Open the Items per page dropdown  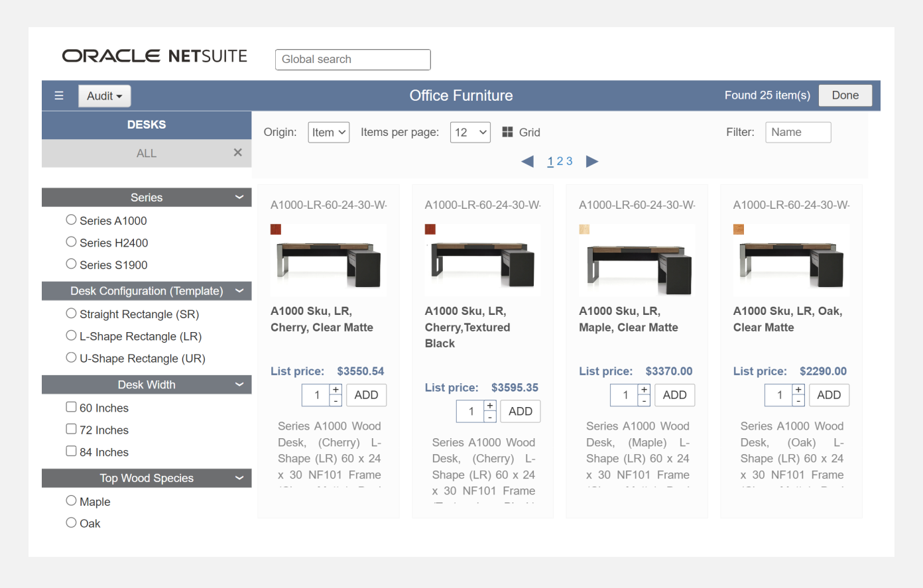tap(470, 133)
